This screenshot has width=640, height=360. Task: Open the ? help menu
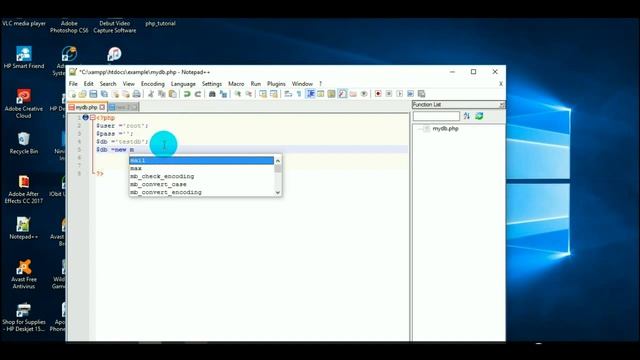320,84
